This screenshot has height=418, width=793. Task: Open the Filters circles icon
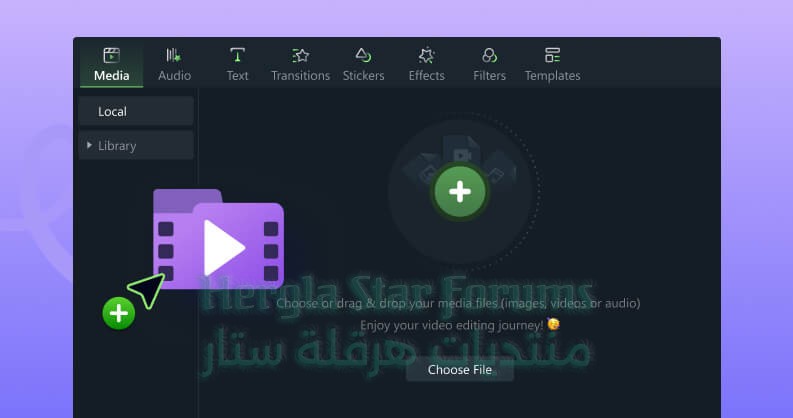tap(489, 55)
